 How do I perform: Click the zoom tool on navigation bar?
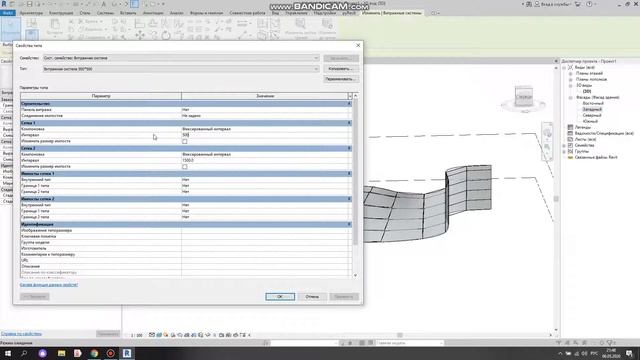pyautogui.click(x=547, y=147)
